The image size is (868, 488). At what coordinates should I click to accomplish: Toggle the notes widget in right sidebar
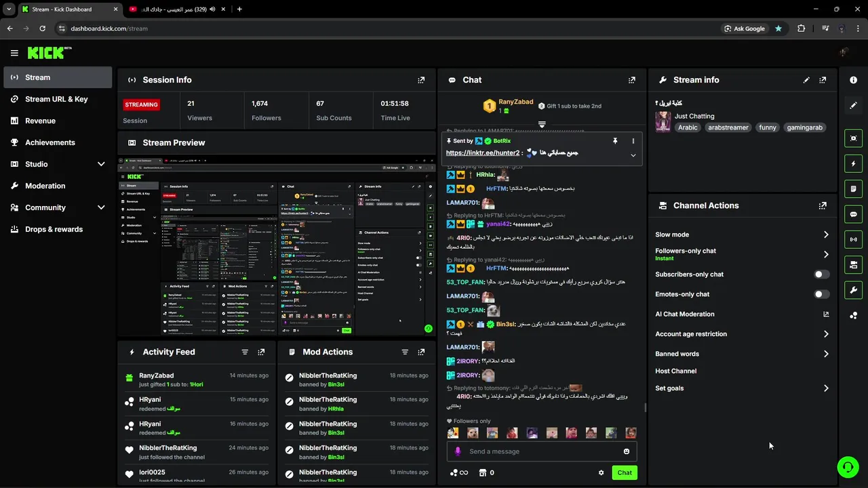(x=853, y=188)
